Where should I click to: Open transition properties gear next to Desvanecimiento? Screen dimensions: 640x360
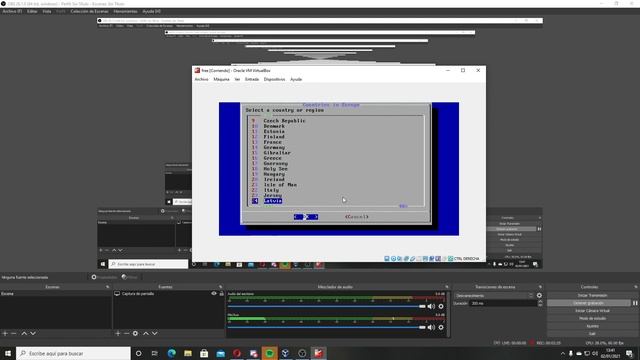[x=539, y=296]
